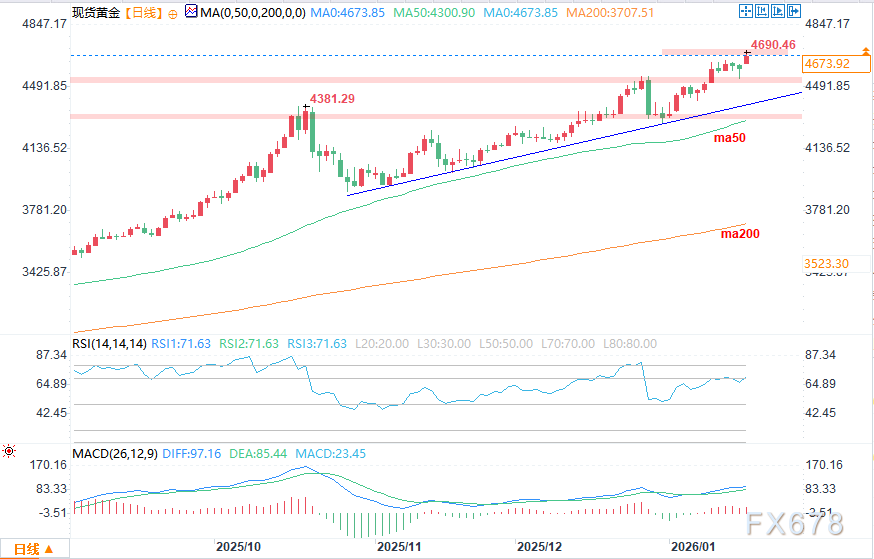Click the red sun icon left of MACD
874x559 pixels.
click(x=9, y=451)
